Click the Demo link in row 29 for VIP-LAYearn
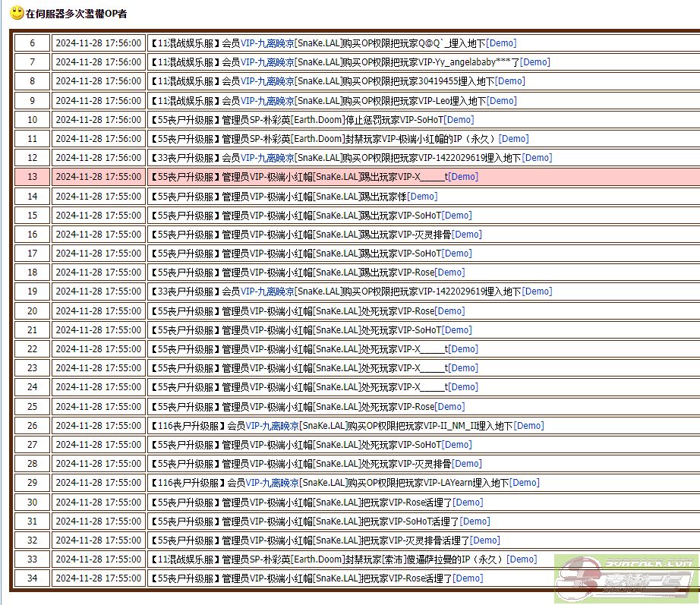700x605 pixels. pos(524,483)
